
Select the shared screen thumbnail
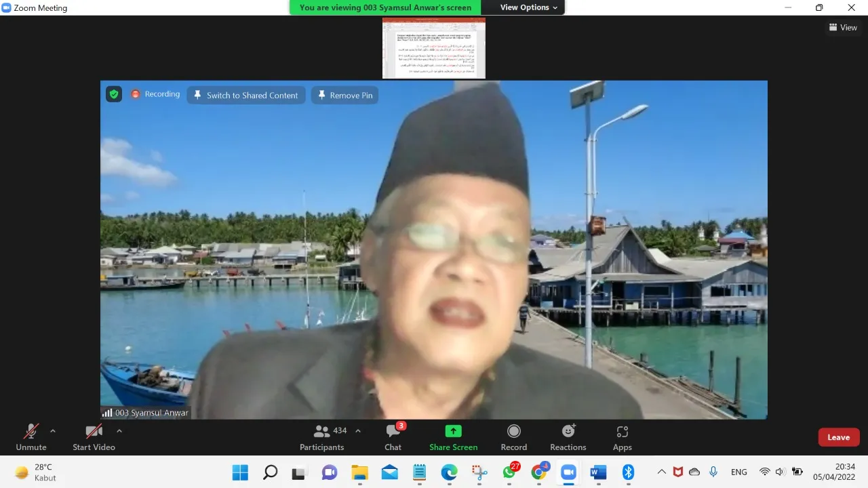click(x=434, y=48)
